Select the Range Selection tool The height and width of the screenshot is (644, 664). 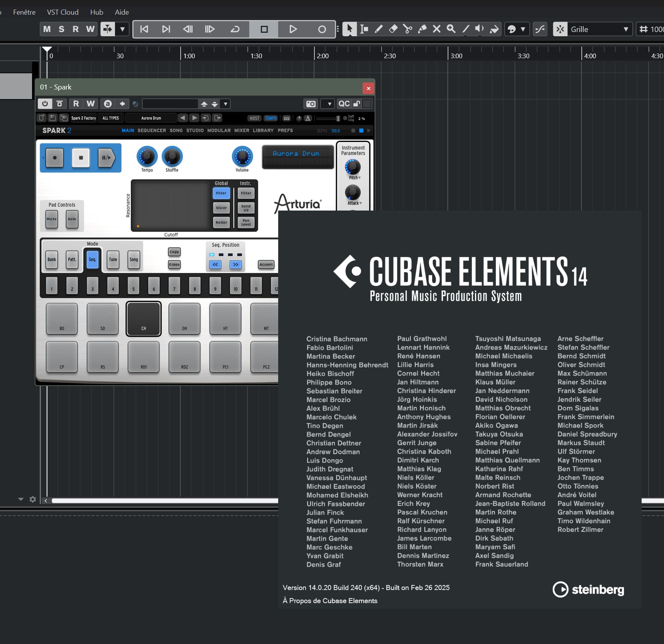point(364,29)
